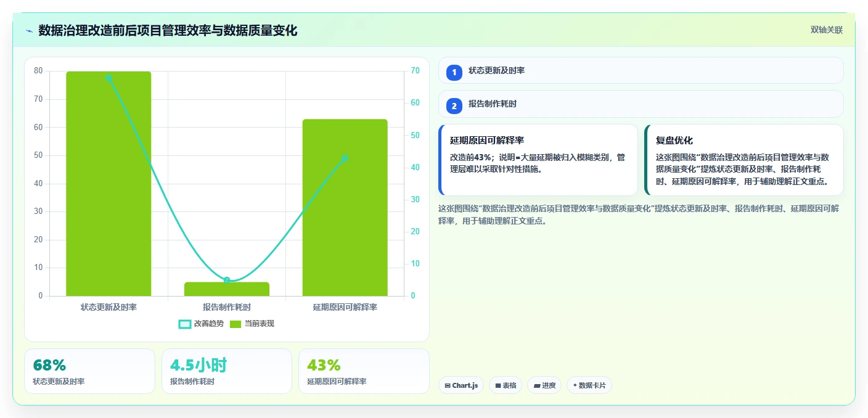Click the 68% stat card
Screen dimensions: 868x418
(x=89, y=371)
